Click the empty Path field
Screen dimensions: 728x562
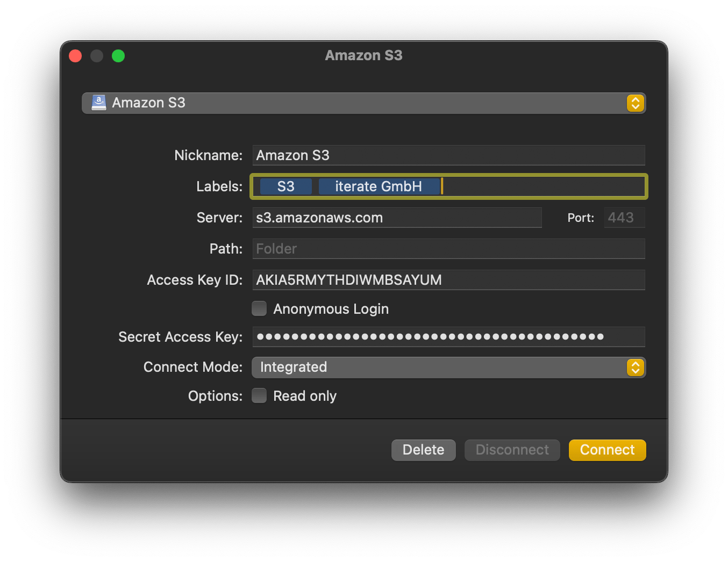click(448, 248)
